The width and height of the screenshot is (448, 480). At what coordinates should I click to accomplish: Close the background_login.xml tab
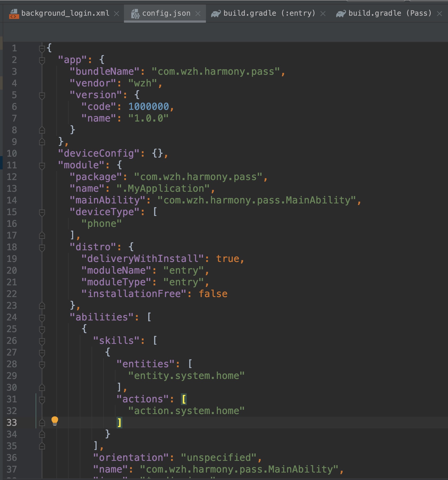(x=117, y=14)
